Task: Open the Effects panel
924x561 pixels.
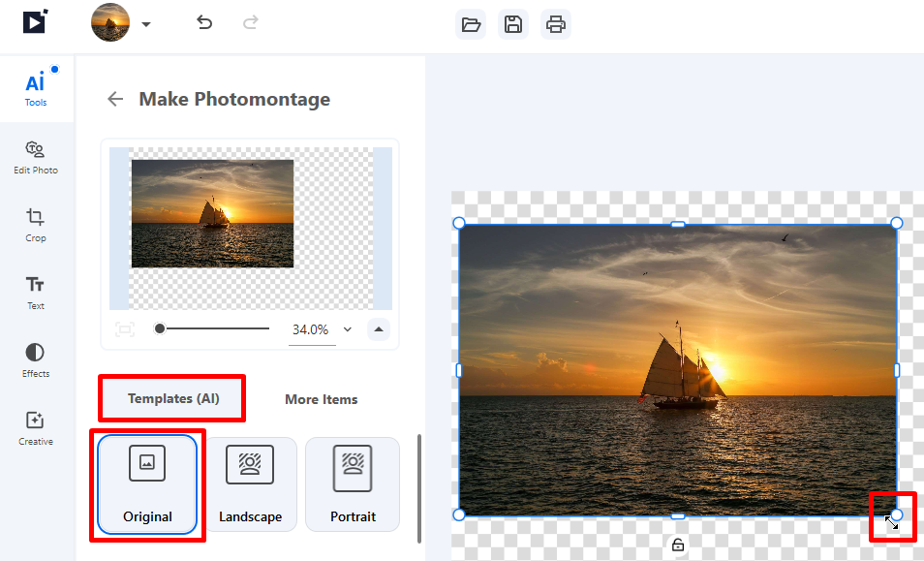Action: click(36, 360)
